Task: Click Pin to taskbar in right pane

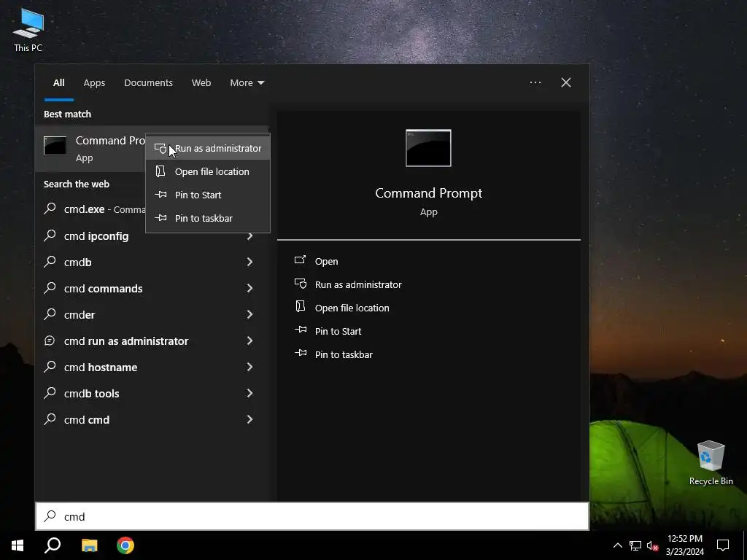Action: coord(344,355)
